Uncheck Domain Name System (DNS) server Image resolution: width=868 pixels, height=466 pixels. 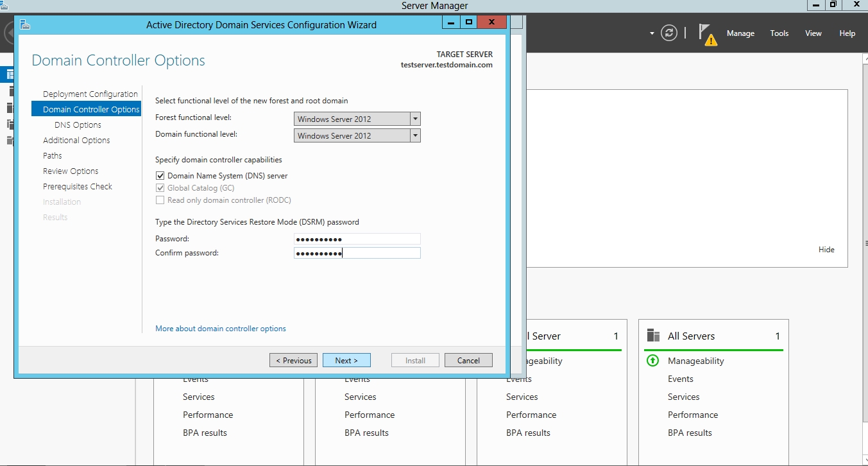pos(160,176)
